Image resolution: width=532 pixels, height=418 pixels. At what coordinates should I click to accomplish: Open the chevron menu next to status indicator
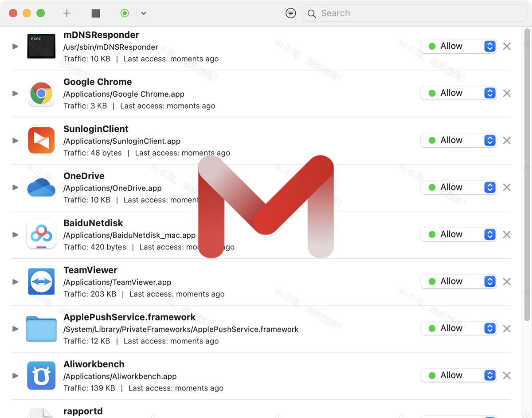[143, 13]
